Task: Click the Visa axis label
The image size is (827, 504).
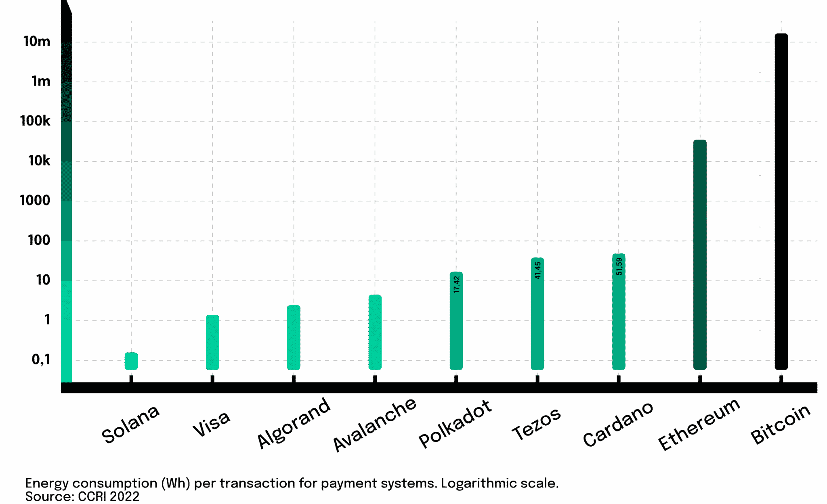Action: coord(211,424)
